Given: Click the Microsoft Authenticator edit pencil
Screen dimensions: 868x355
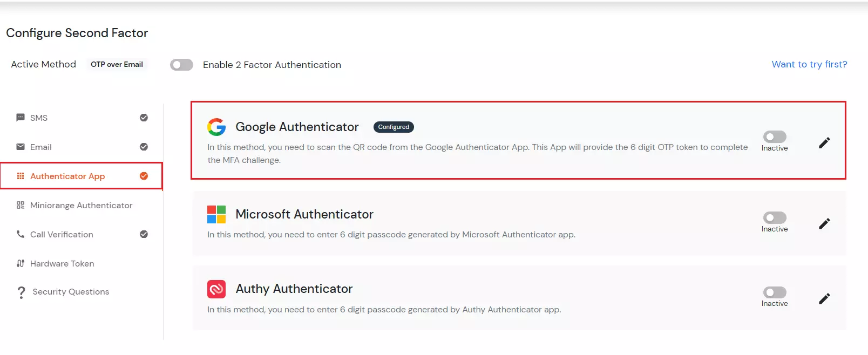Looking at the screenshot, I should [824, 223].
